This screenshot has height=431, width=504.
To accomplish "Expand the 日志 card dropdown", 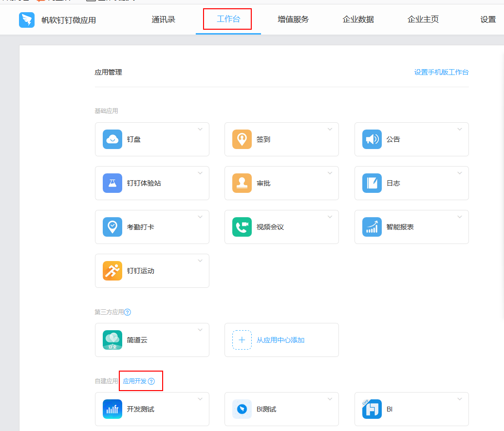I will click(460, 173).
